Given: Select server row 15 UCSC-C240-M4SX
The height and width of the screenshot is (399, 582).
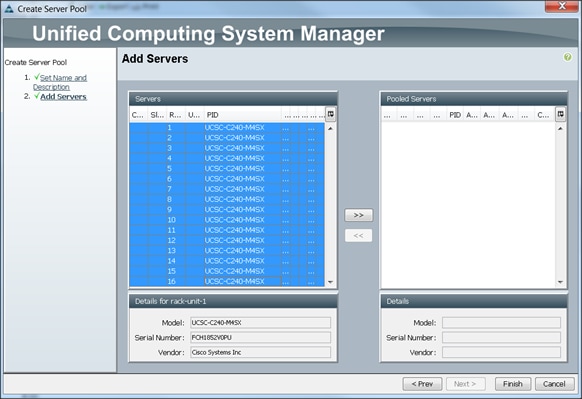Looking at the screenshot, I should click(227, 271).
